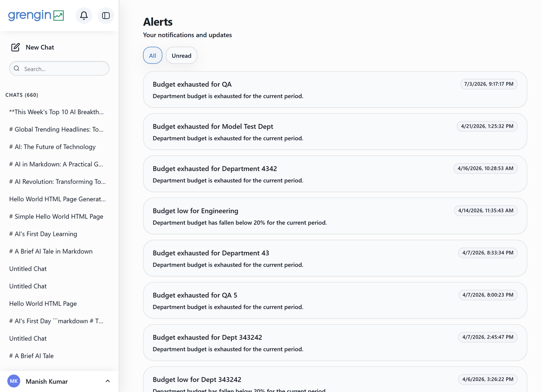Click the 4/7/2026, 8:33:34 PM timestamp badge
The image size is (542, 392).
point(488,253)
